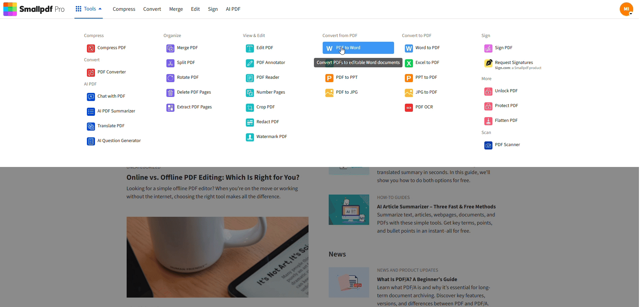644x307 pixels.
Task: Select the Delete PDF Pages tool
Action: 194,92
